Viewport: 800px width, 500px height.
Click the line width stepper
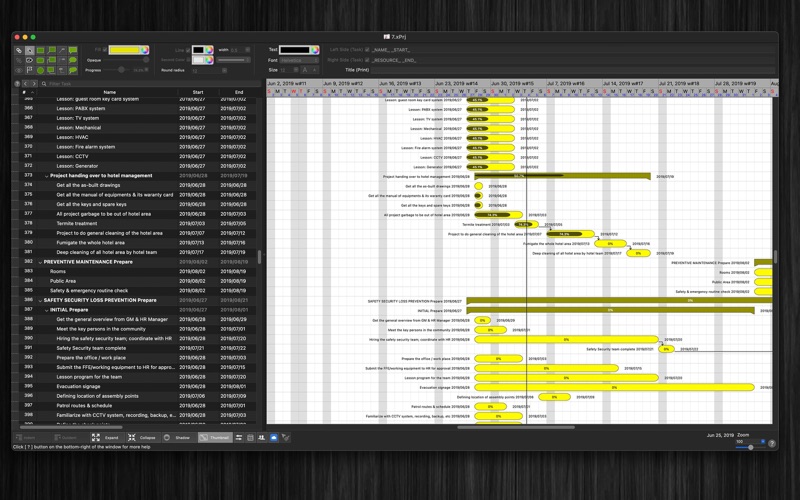click(247, 50)
